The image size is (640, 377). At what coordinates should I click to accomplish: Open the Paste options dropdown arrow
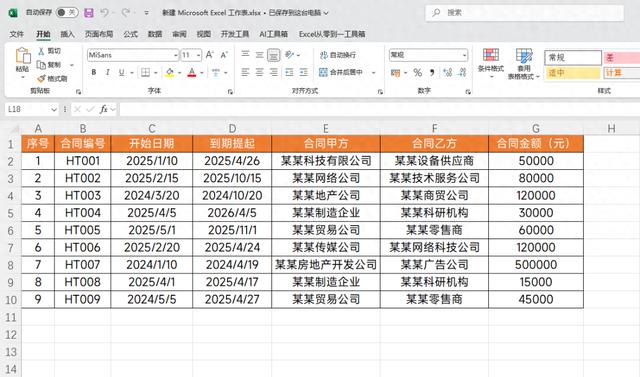(23, 78)
